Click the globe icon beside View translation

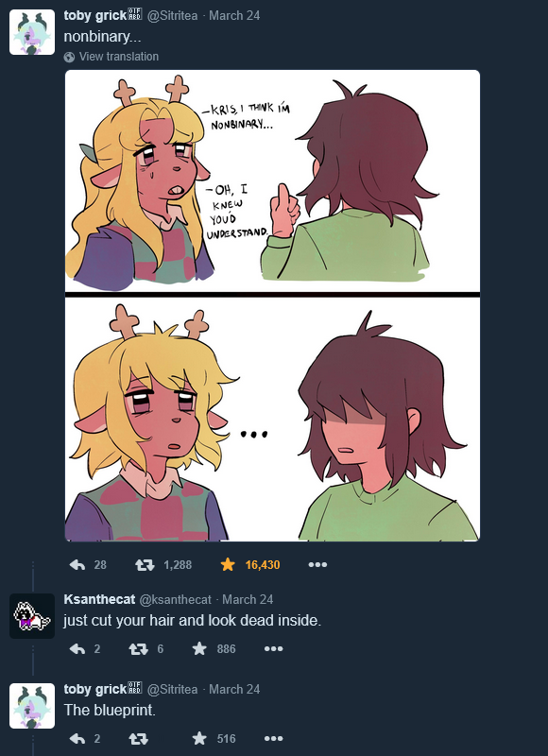[69, 57]
